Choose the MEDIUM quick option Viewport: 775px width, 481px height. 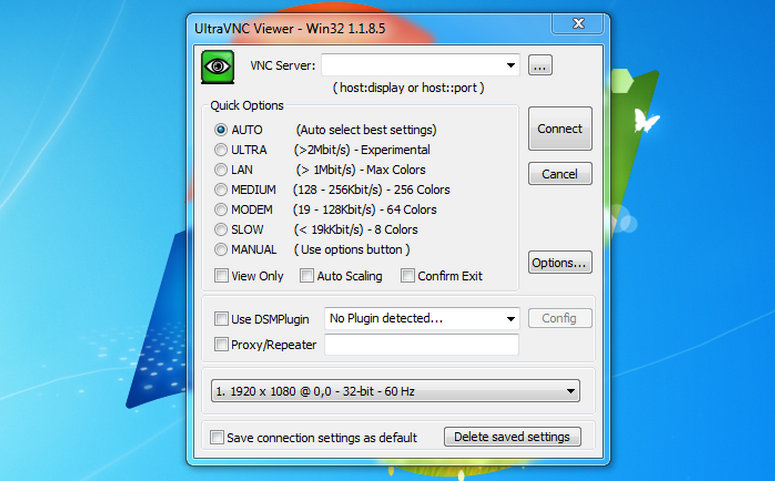point(220,190)
